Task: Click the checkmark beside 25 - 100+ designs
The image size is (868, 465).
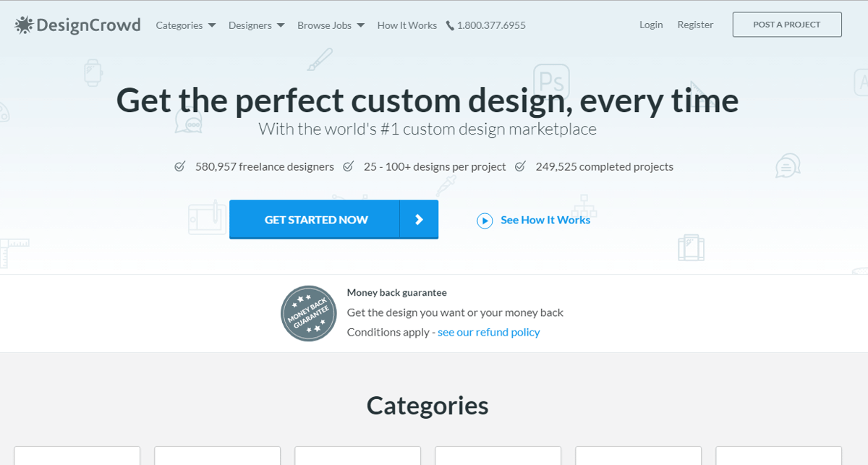Action: pyautogui.click(x=349, y=166)
